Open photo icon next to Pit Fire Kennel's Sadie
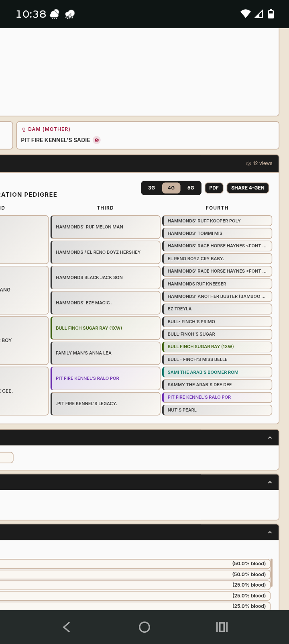Screen dimensions: 289x644 pyautogui.click(x=97, y=140)
